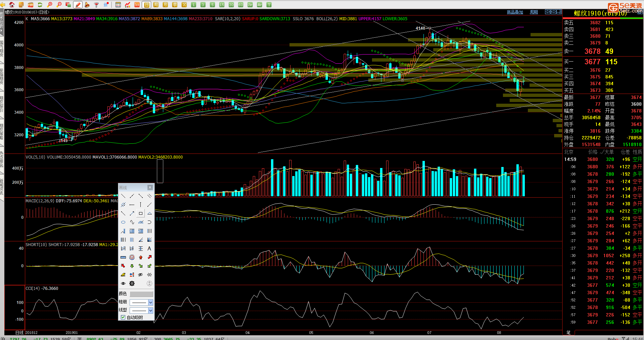
Task: Select the text annotation tool 'A'
Action: tap(149, 248)
